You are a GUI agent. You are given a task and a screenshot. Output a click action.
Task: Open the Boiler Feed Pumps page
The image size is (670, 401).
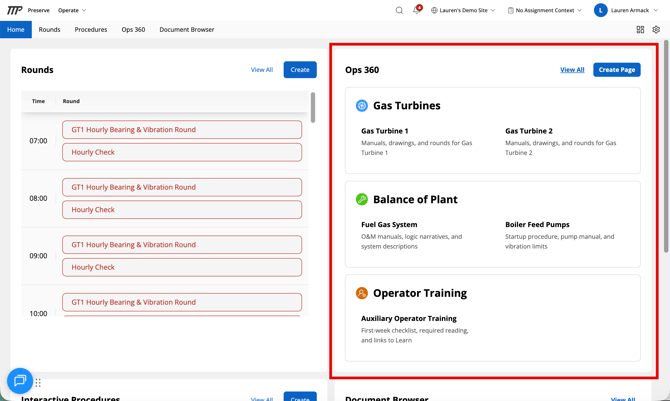point(537,224)
